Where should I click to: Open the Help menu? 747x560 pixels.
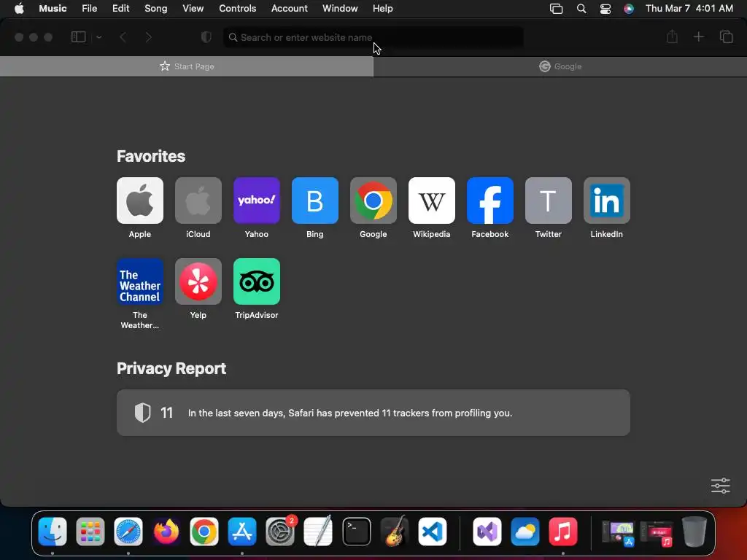click(382, 8)
